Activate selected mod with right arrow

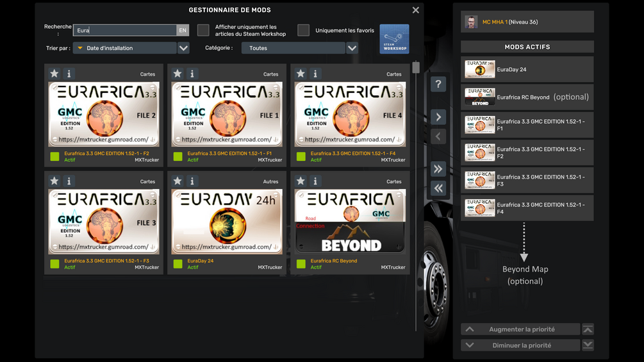click(438, 117)
